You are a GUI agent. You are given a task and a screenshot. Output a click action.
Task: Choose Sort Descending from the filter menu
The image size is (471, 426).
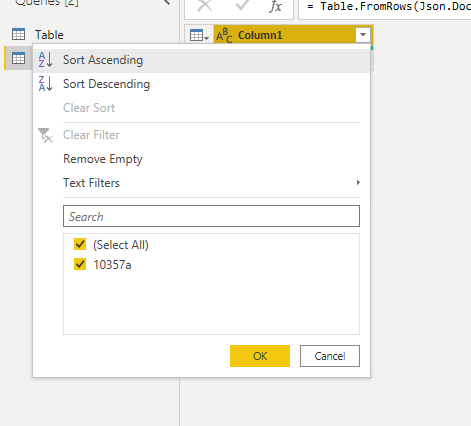201,84
